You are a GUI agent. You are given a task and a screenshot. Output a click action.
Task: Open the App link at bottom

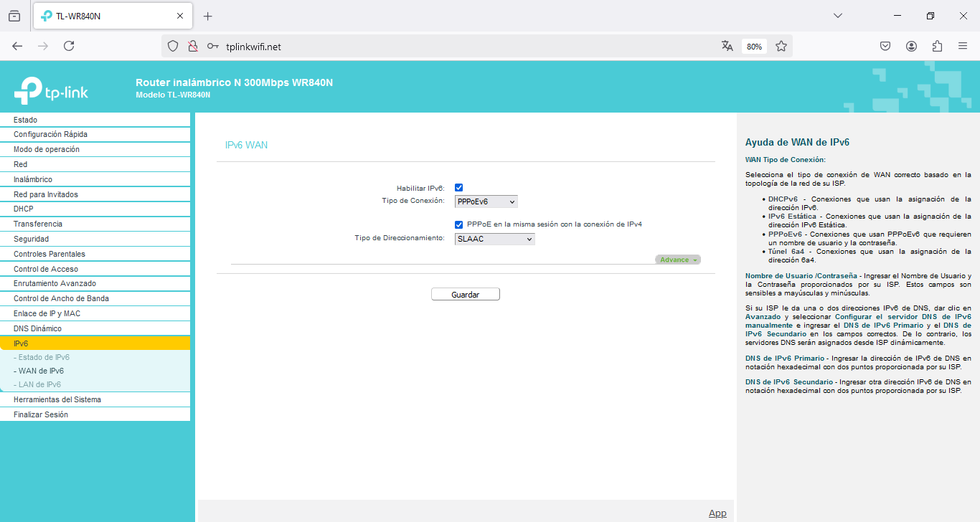[x=717, y=513]
